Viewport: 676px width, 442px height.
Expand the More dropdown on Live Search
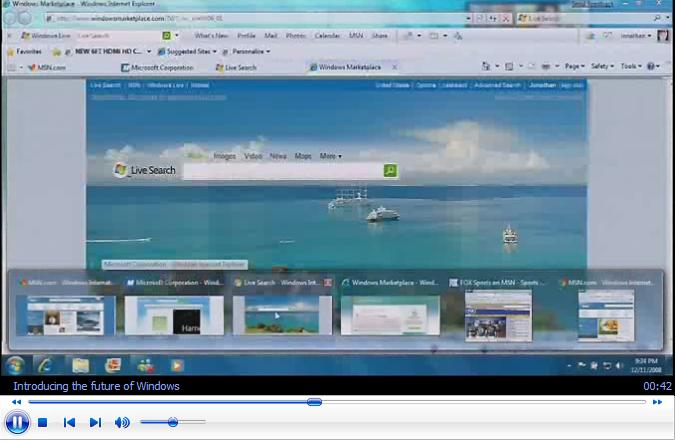click(331, 156)
